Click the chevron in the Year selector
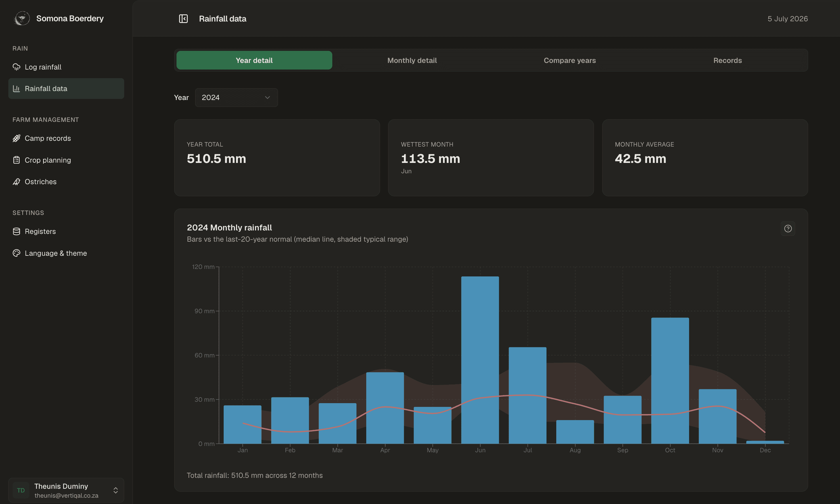The image size is (840, 504). point(267,97)
